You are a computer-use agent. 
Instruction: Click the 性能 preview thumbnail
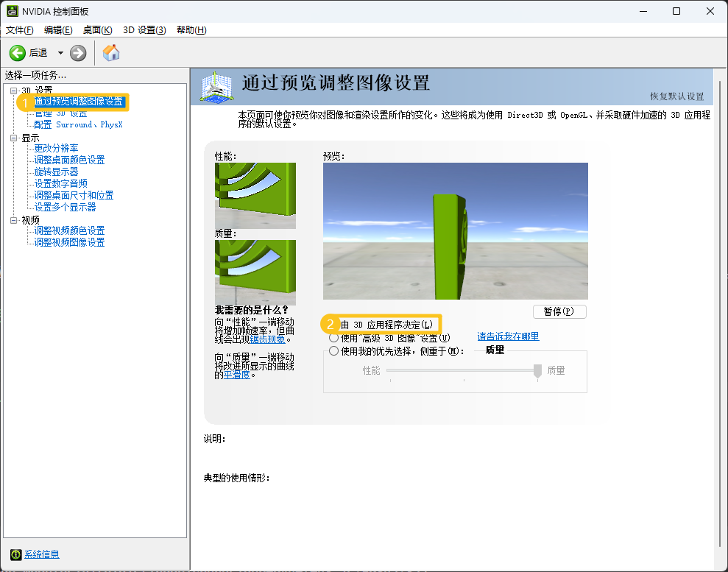tap(255, 196)
